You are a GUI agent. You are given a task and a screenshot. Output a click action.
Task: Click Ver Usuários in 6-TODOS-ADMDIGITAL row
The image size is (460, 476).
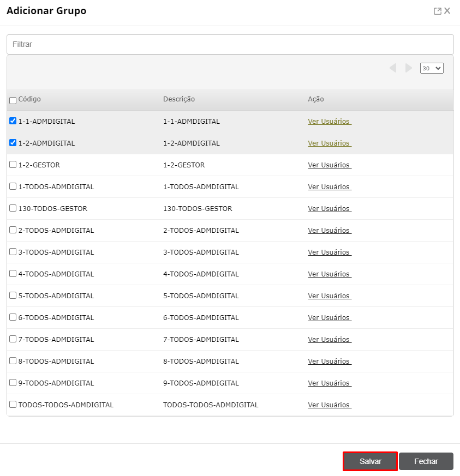coord(330,318)
